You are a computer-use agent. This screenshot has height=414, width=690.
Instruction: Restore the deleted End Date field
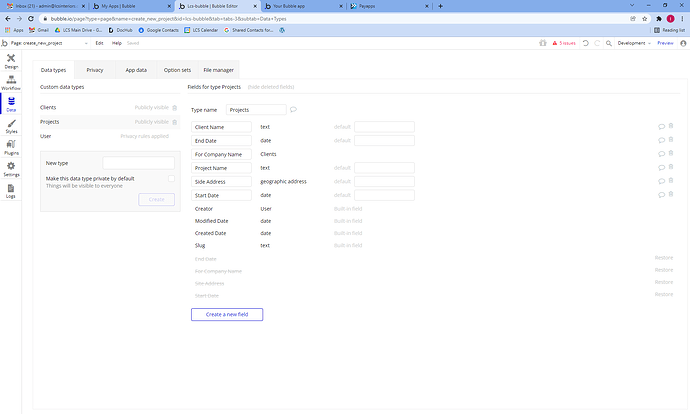(x=664, y=258)
